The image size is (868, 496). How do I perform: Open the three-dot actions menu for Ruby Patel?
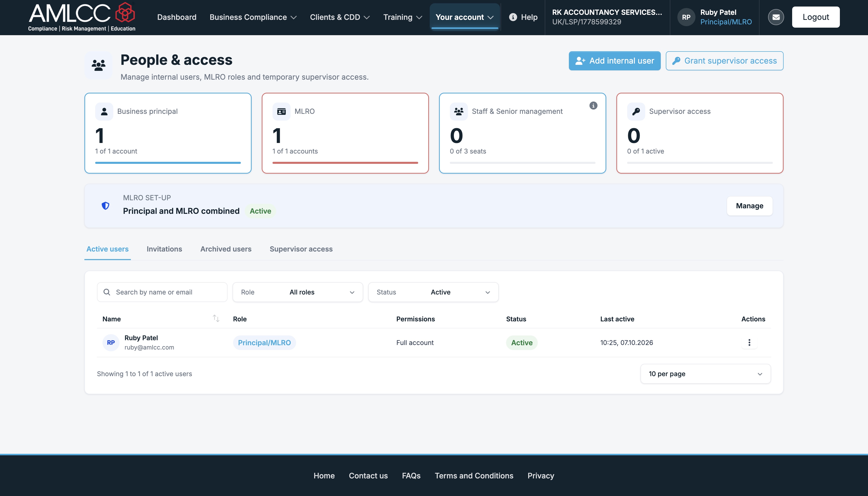pyautogui.click(x=749, y=342)
